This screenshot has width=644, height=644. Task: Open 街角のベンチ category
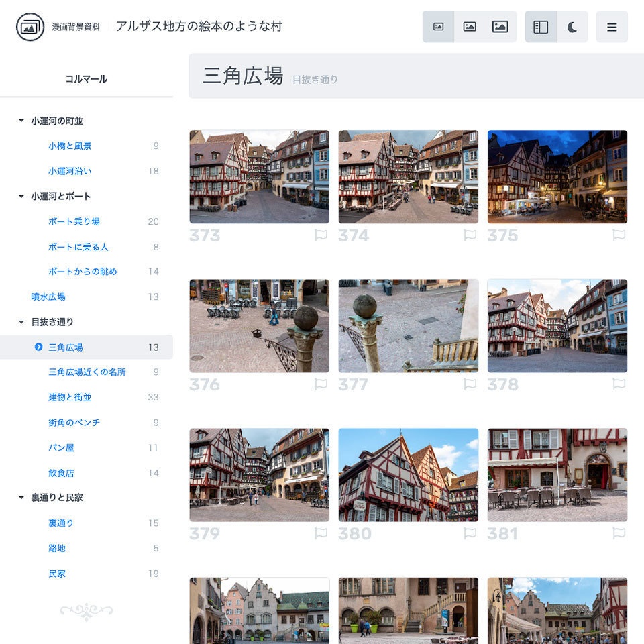[x=74, y=423]
